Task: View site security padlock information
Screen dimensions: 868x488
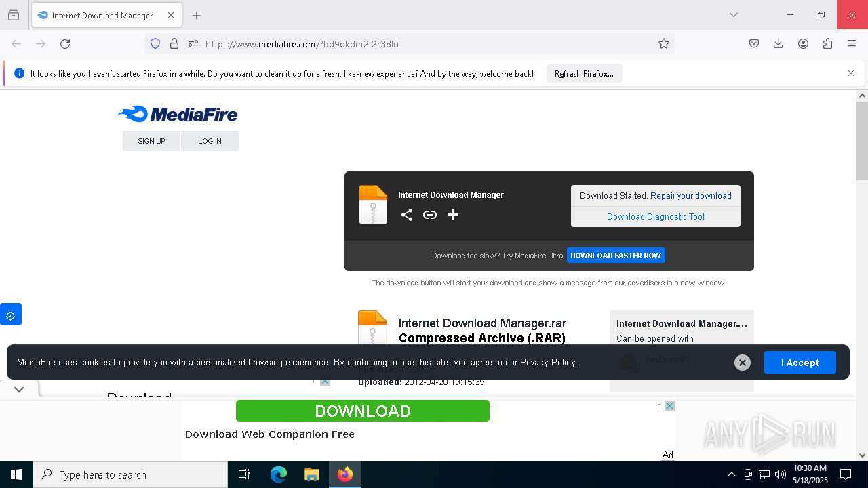Action: [174, 43]
